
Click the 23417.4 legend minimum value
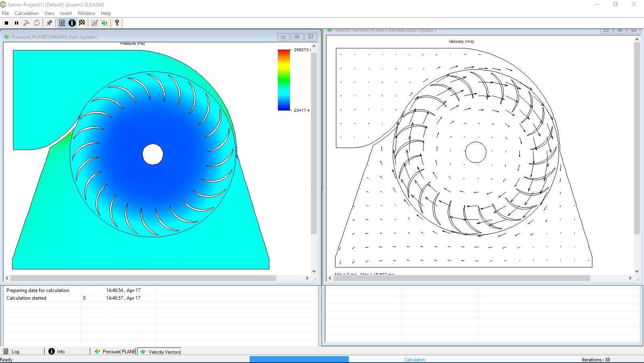click(x=302, y=110)
